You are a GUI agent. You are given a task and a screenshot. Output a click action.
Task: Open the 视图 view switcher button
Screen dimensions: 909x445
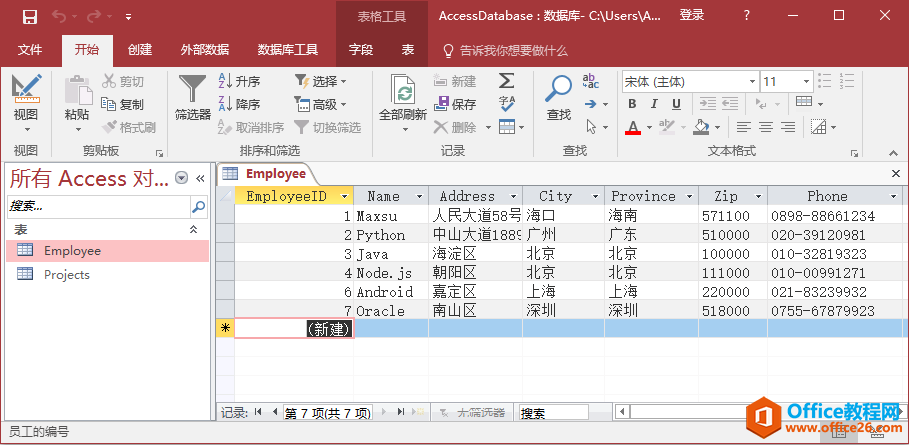tap(26, 104)
